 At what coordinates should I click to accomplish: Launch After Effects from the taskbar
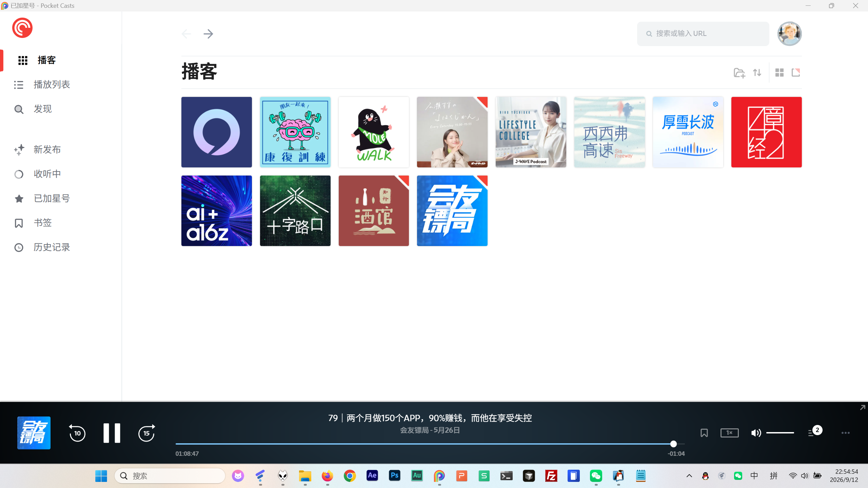(x=372, y=476)
